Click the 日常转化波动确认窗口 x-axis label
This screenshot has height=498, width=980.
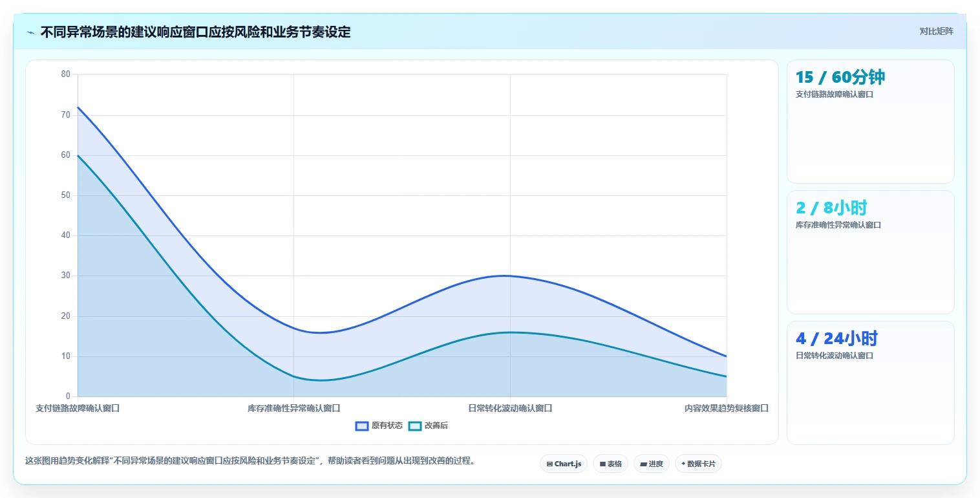click(510, 408)
